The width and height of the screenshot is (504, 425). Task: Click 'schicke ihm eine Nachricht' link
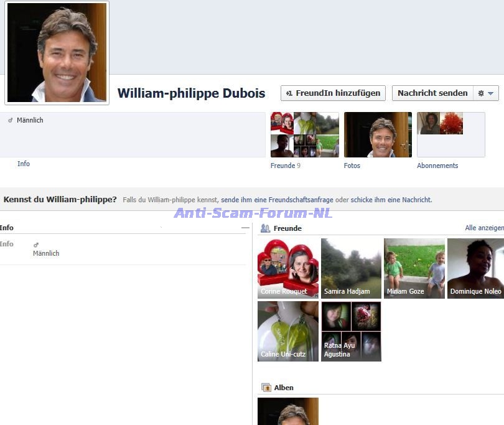pyautogui.click(x=391, y=200)
